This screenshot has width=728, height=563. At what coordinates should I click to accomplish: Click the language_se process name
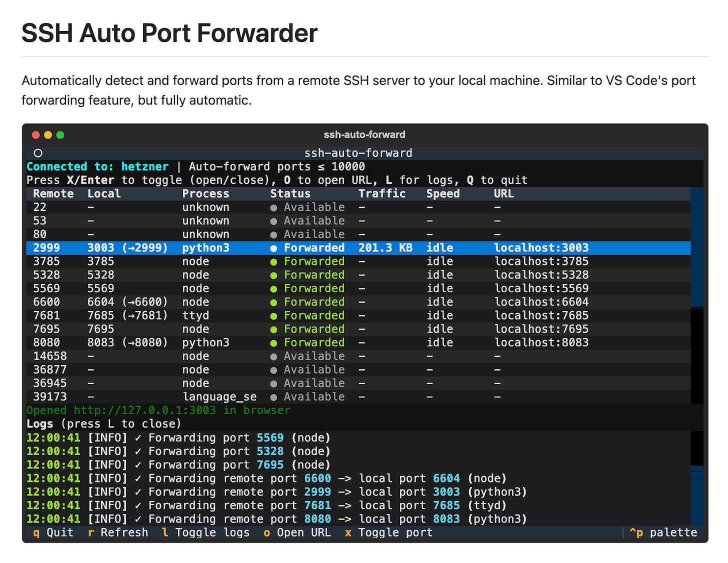point(219,397)
